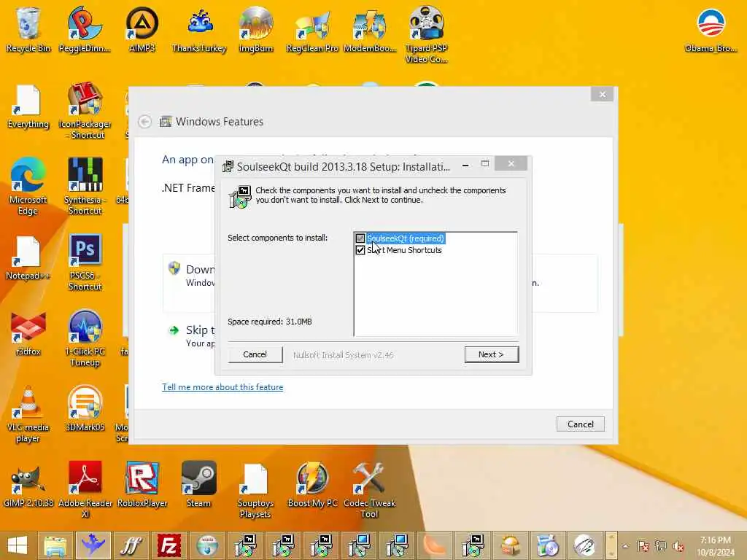The width and height of the screenshot is (747, 560).
Task: Launch RegClean Pro desktop shortcut
Action: pyautogui.click(x=312, y=28)
